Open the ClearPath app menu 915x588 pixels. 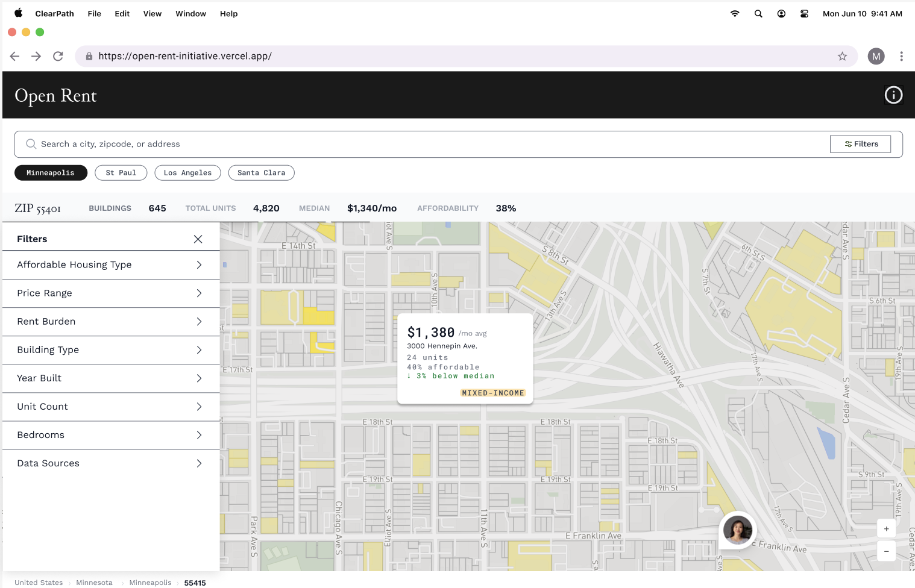coord(54,13)
